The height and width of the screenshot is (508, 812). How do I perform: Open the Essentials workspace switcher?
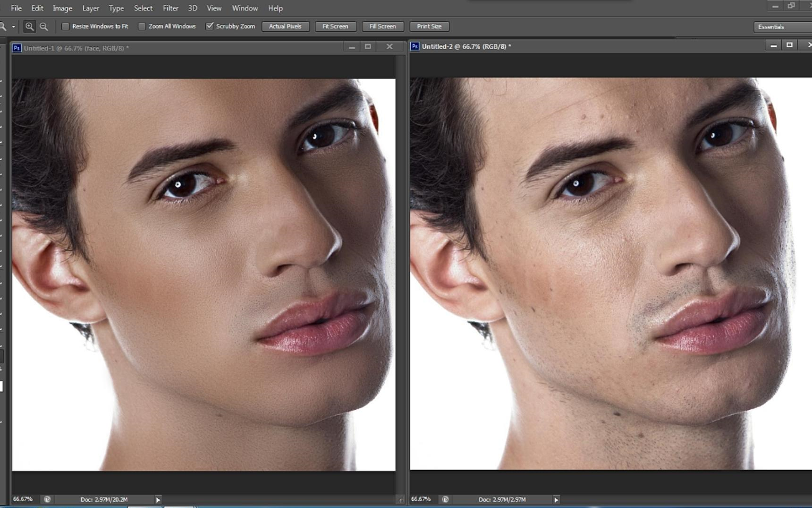tap(782, 27)
